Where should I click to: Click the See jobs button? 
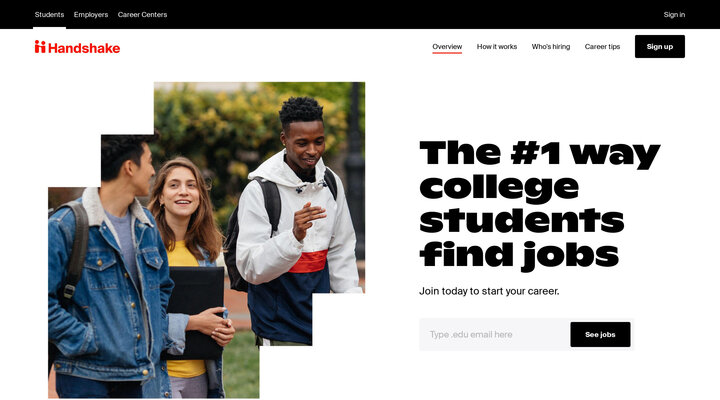pos(600,334)
